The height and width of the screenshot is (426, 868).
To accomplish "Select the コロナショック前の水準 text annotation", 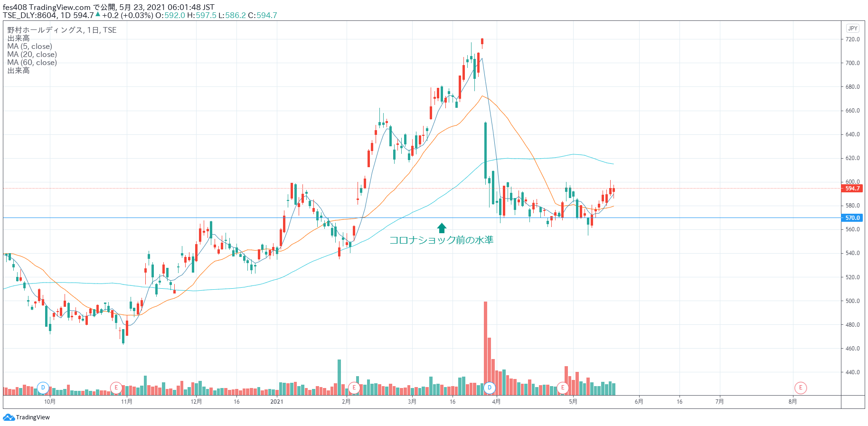I will coord(441,240).
